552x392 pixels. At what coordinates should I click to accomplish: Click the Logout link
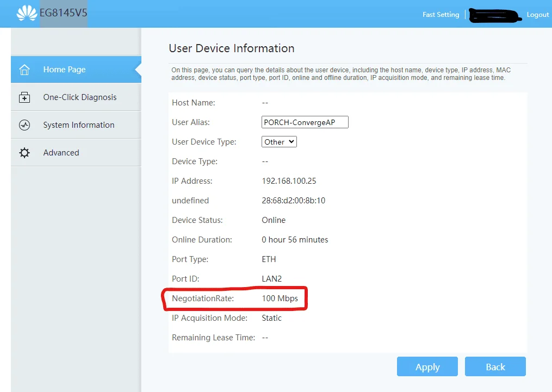click(537, 15)
